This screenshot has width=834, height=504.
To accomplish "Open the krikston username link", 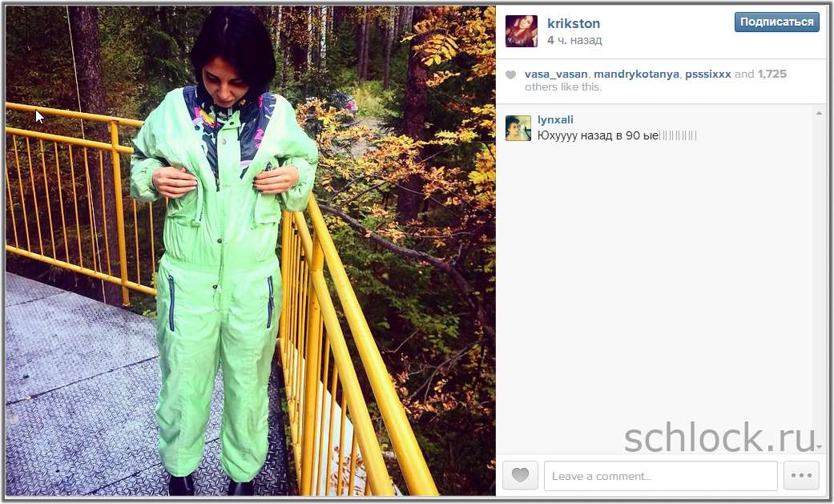I will [x=574, y=23].
